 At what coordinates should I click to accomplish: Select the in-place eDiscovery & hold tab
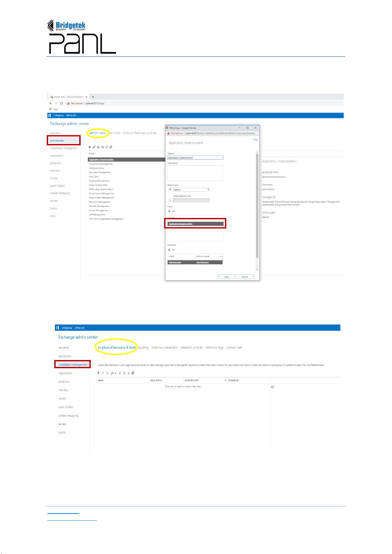pyautogui.click(x=117, y=348)
